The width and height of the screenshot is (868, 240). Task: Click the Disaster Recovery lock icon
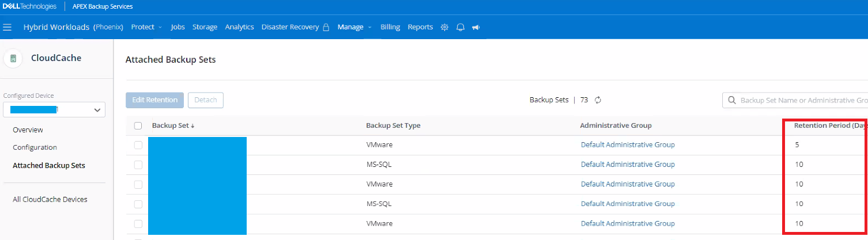(326, 27)
